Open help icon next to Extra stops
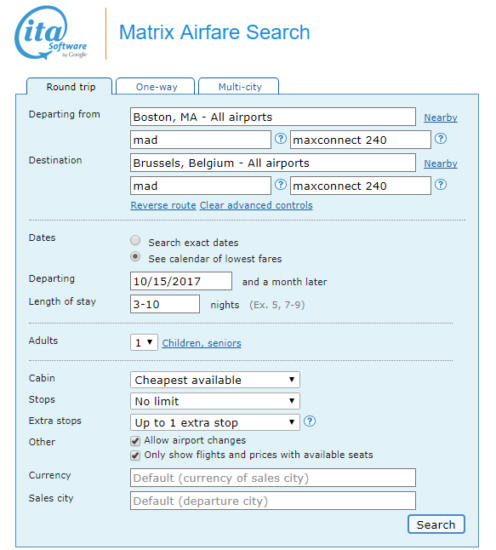The height and width of the screenshot is (550, 496). click(x=309, y=421)
